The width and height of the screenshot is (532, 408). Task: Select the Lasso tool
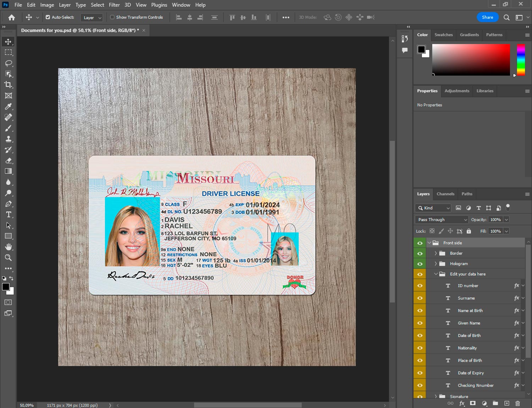[9, 63]
